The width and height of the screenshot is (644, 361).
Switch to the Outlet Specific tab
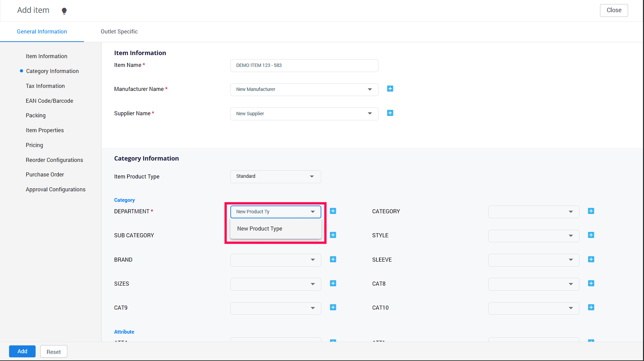(119, 32)
